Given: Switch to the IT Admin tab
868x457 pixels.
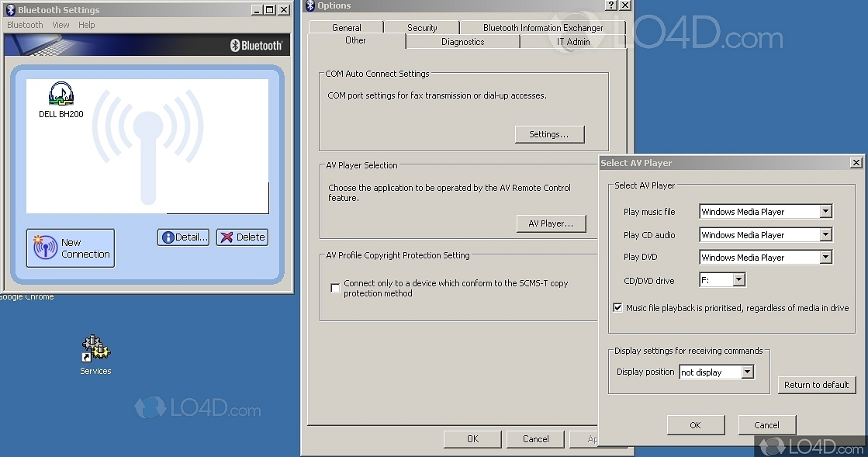Looking at the screenshot, I should (573, 42).
